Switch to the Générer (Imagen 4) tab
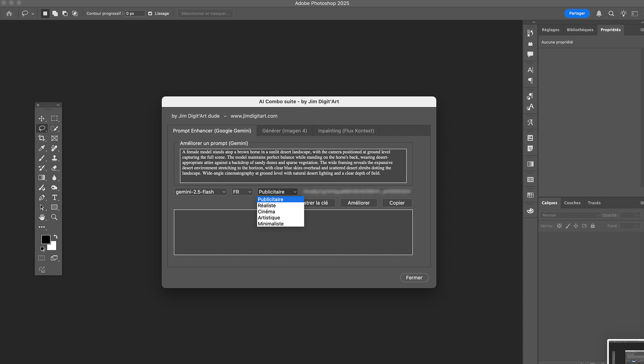The image size is (644, 364). (284, 131)
